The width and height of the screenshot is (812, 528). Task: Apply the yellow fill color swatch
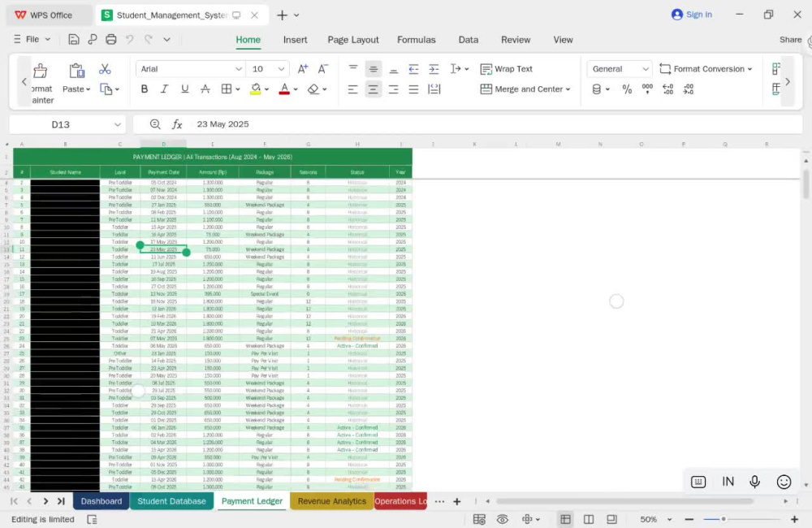coord(255,89)
